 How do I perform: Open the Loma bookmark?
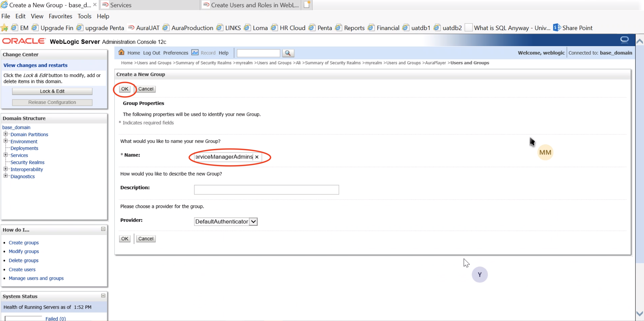(256, 28)
